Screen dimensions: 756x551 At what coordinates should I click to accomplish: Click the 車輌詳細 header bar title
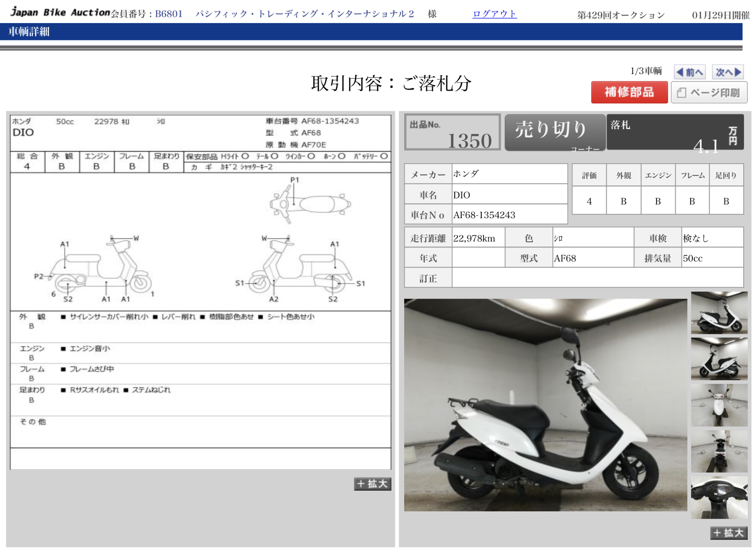tap(29, 32)
